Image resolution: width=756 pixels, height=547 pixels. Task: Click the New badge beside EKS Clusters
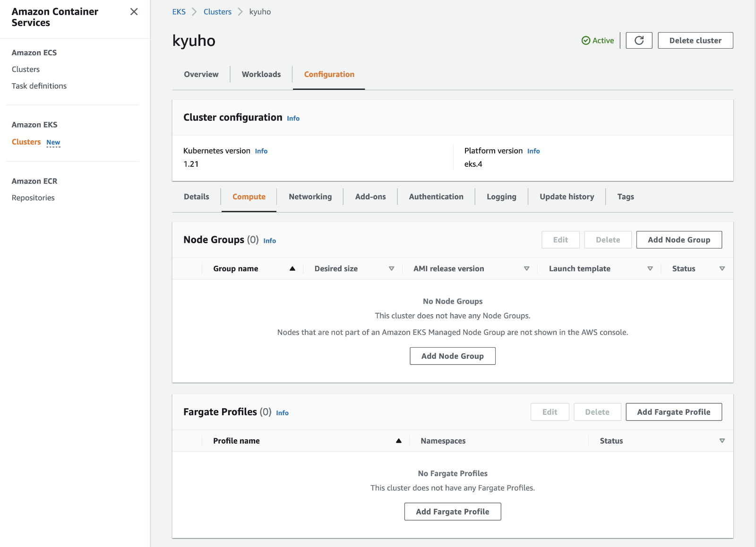coord(53,142)
